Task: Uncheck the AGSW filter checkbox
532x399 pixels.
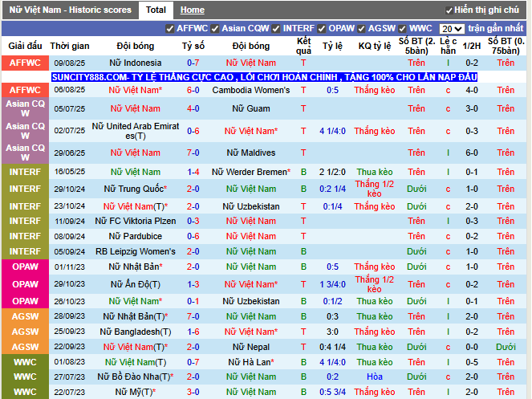Action: pyautogui.click(x=361, y=29)
